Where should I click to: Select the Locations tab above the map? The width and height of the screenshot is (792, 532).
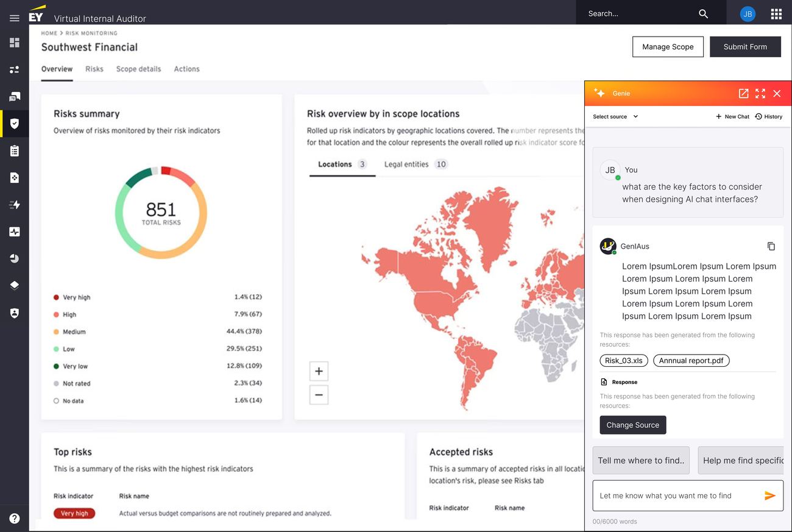(x=342, y=165)
